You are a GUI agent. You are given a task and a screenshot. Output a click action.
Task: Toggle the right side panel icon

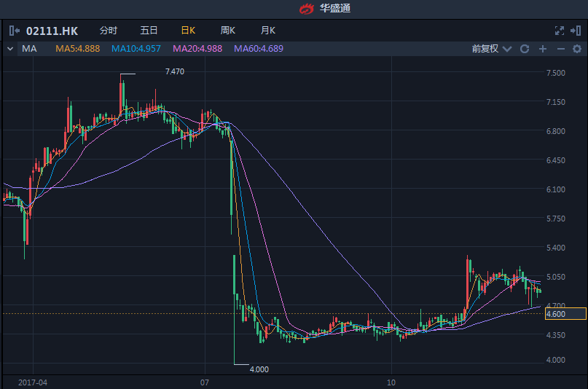(x=576, y=31)
